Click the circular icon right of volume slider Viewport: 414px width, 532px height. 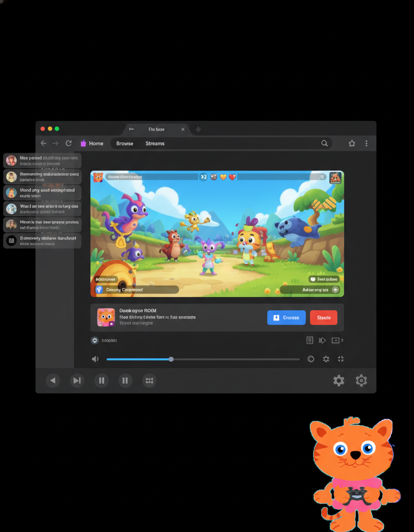coord(311,359)
